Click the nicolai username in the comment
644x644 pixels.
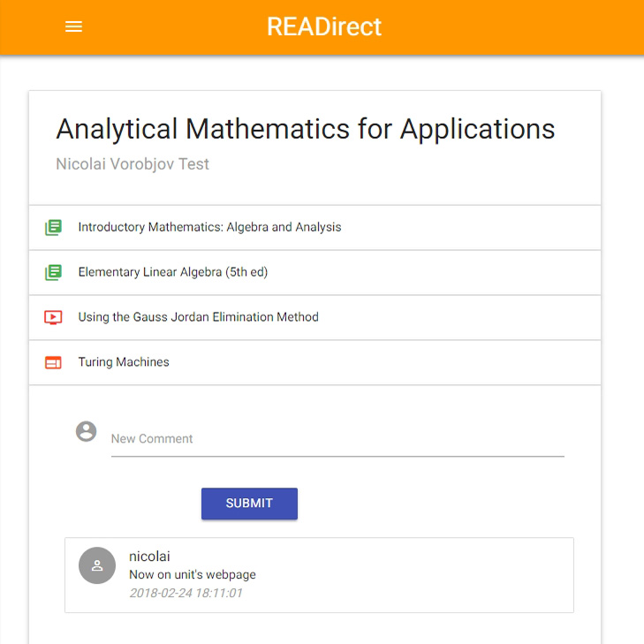click(x=149, y=557)
